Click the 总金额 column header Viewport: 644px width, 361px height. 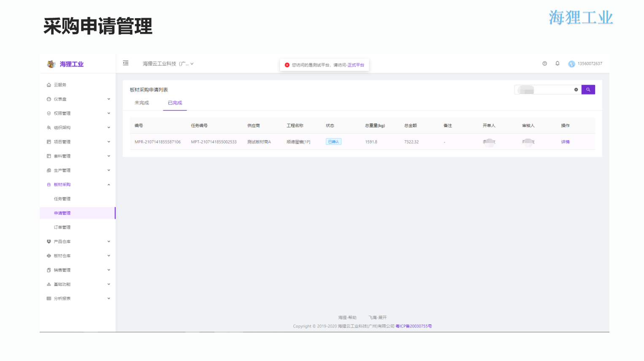tap(411, 126)
